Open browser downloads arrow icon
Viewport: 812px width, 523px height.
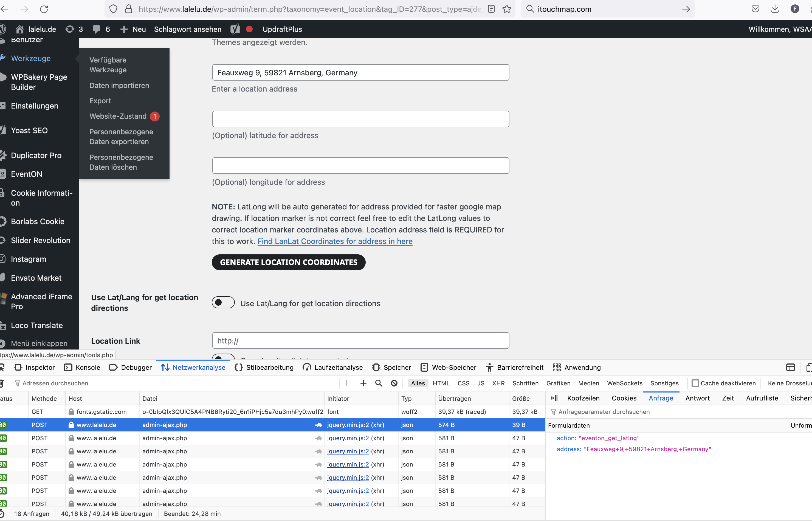click(x=775, y=9)
